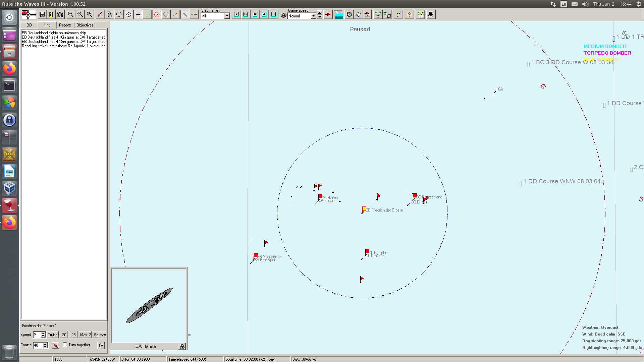644x362 pixels.
Task: Click the German naval ensign flag icon
Action: (29, 14)
